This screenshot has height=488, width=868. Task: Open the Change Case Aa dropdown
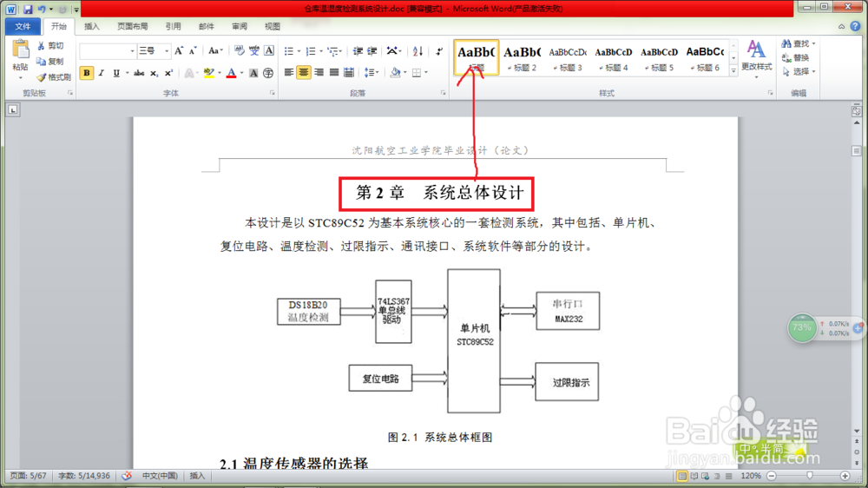(215, 51)
